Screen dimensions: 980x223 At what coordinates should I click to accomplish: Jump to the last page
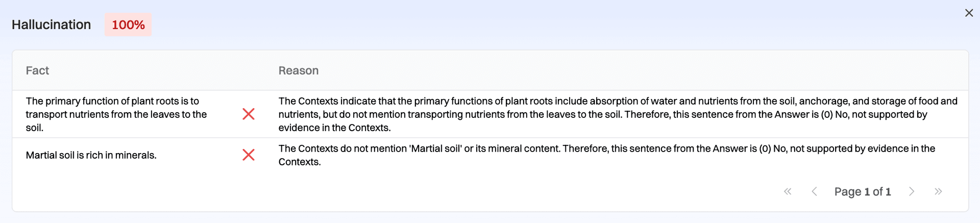click(x=938, y=191)
